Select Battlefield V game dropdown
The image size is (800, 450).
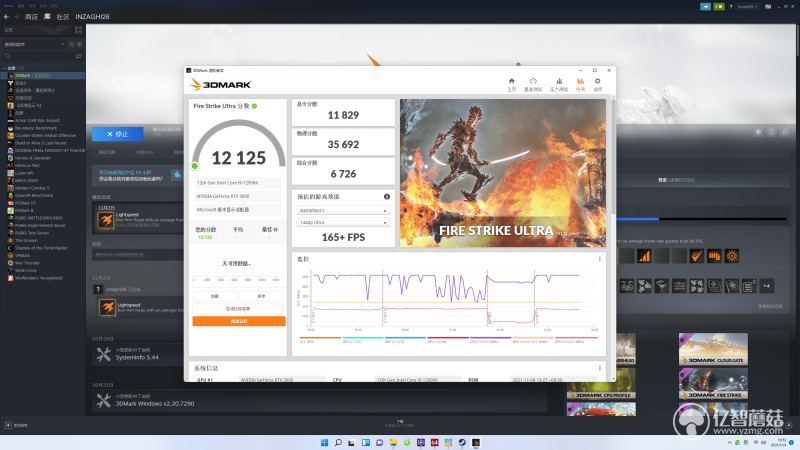click(x=343, y=210)
